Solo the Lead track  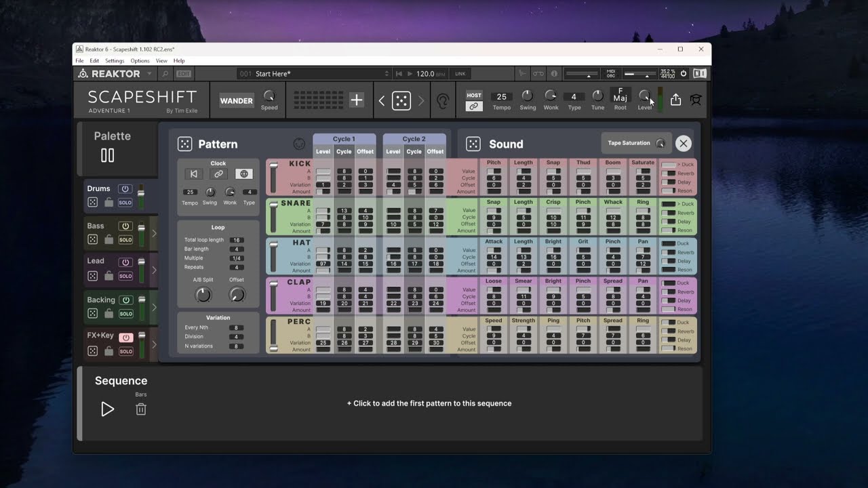tap(125, 277)
